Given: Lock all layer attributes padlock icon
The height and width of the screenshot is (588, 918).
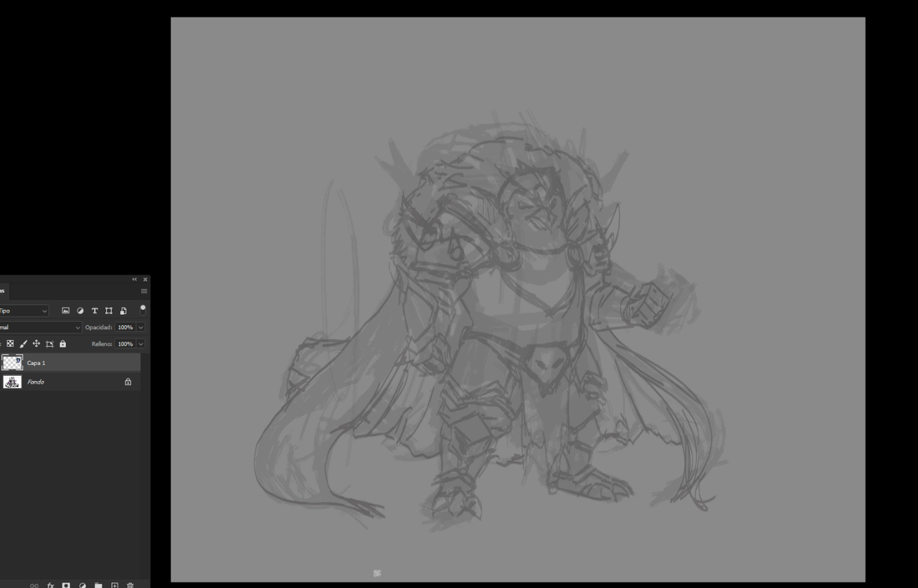Looking at the screenshot, I should click(x=62, y=343).
